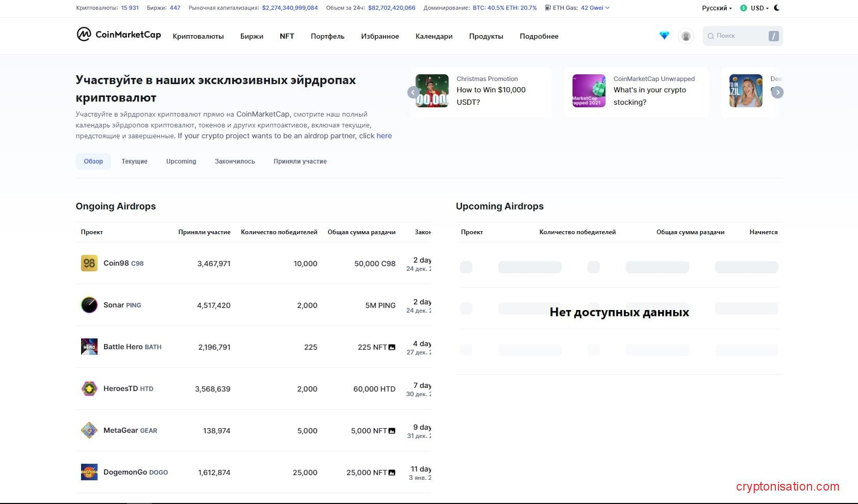Click the Battle Hero logo icon
This screenshot has width=858, height=504.
[x=89, y=347]
